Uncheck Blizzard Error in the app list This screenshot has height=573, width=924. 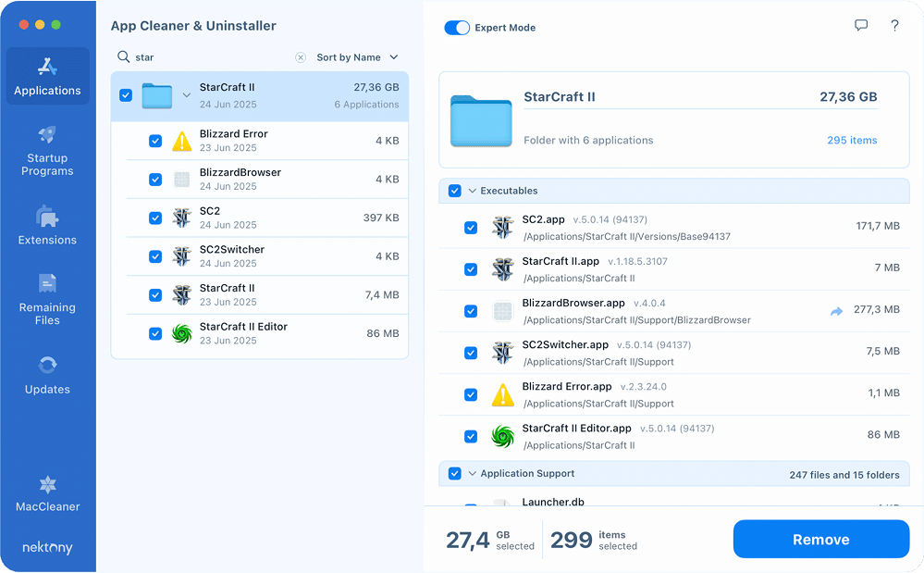(155, 141)
